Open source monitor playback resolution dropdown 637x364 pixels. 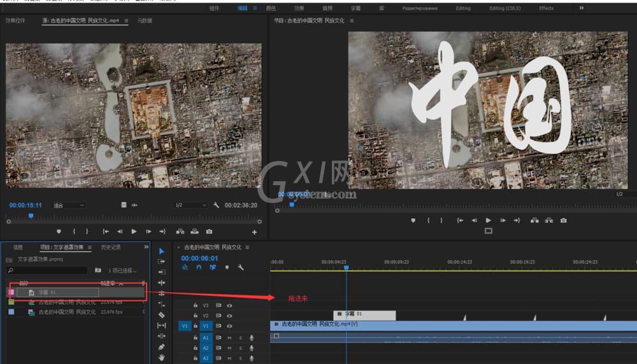click(x=190, y=206)
